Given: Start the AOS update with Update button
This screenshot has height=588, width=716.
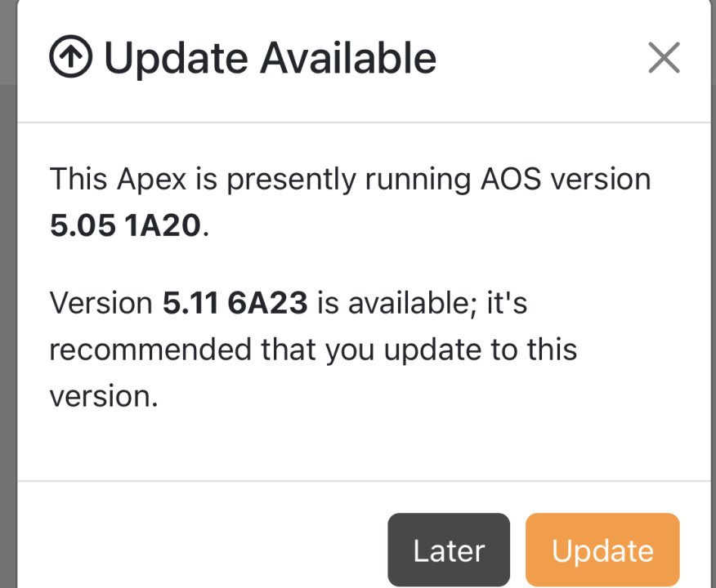Looking at the screenshot, I should (x=602, y=550).
